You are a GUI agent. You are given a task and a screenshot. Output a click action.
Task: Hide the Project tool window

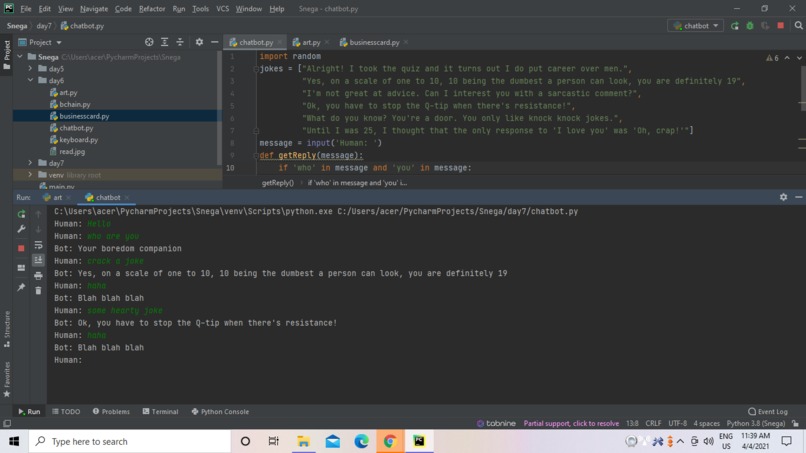coord(214,42)
